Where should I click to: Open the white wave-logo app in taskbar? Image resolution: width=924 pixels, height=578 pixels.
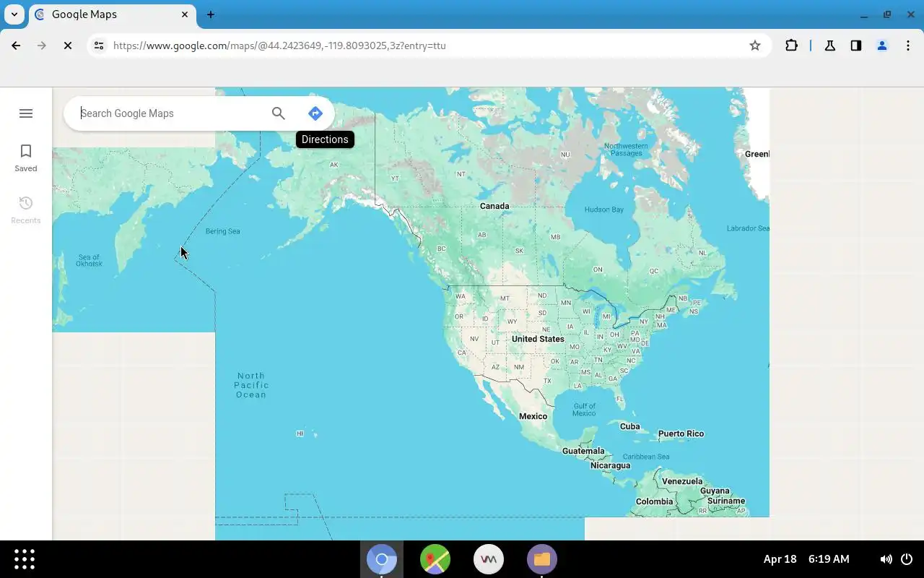489,559
